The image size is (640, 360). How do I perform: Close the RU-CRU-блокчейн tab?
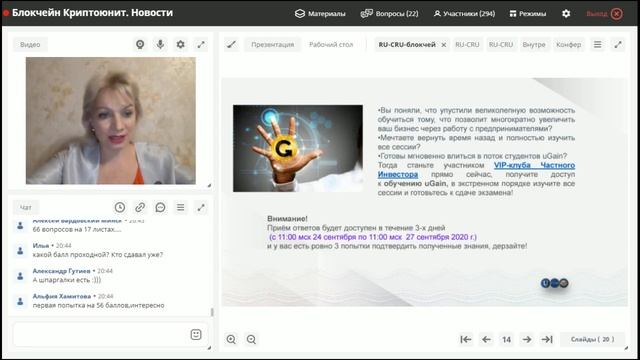(444, 45)
